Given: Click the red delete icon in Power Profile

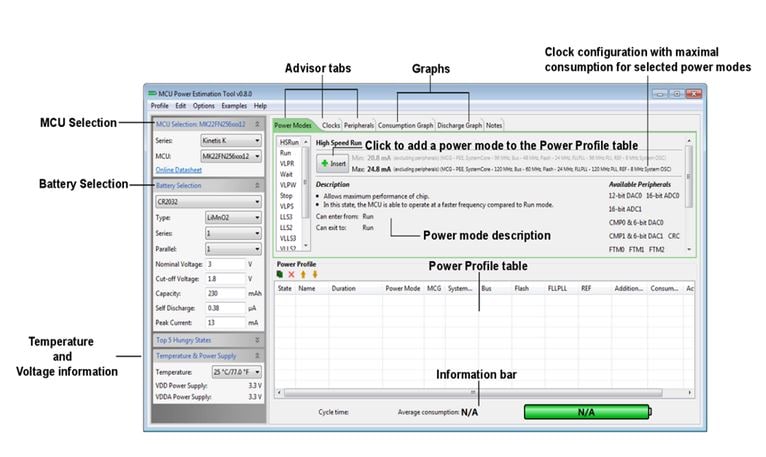Looking at the screenshot, I should (x=291, y=273).
